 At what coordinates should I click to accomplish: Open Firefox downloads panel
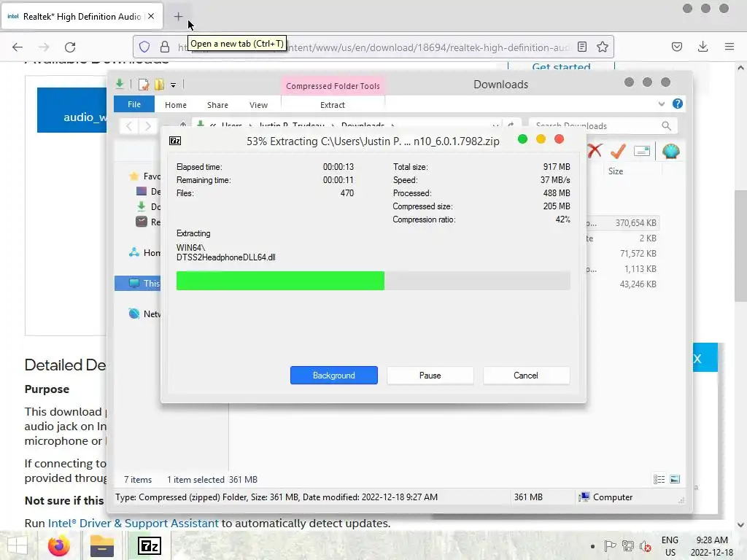pos(703,47)
